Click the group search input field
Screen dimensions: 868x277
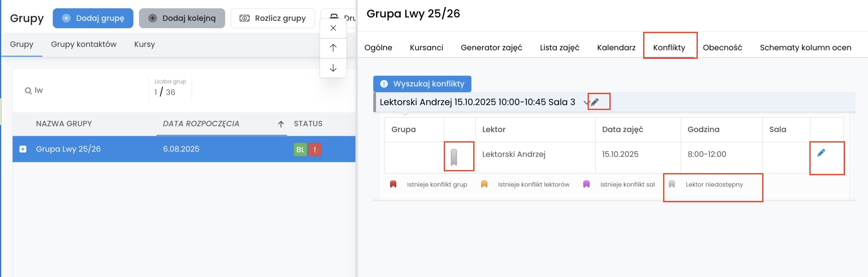[88, 90]
